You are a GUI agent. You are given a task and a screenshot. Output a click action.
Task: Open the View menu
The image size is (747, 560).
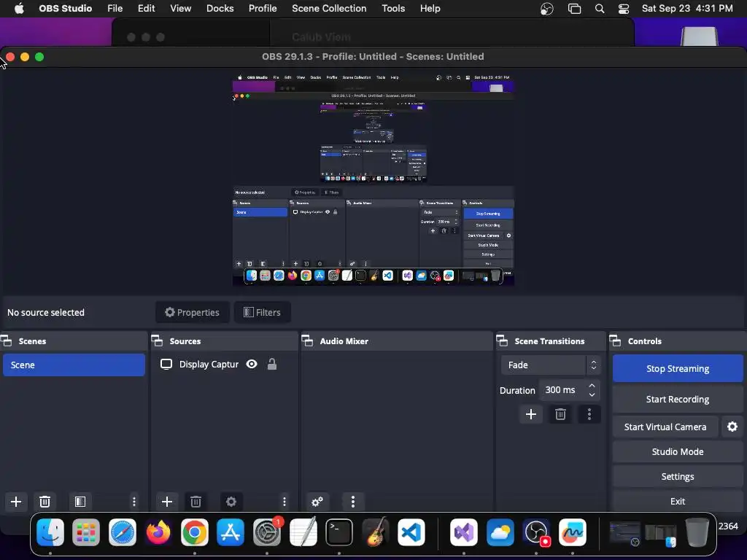(181, 9)
